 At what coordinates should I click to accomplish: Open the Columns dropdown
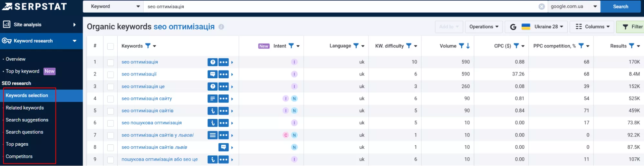(x=592, y=27)
